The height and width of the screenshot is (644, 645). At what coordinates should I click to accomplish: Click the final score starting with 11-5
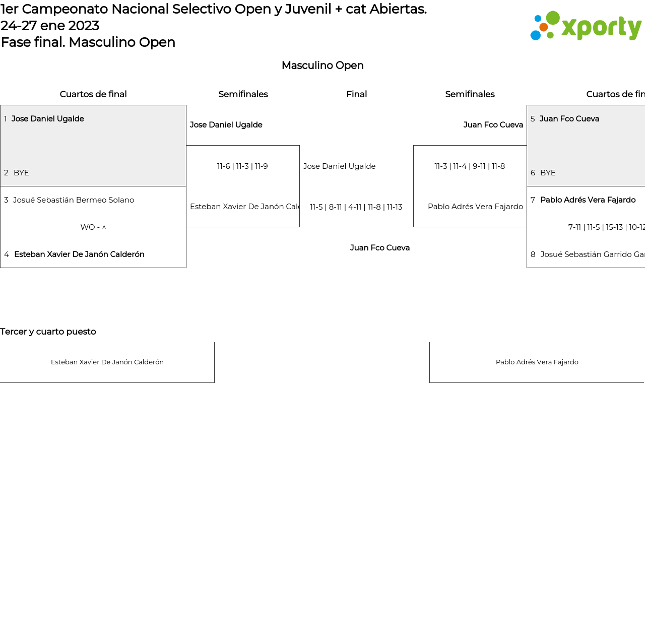pyautogui.click(x=356, y=207)
